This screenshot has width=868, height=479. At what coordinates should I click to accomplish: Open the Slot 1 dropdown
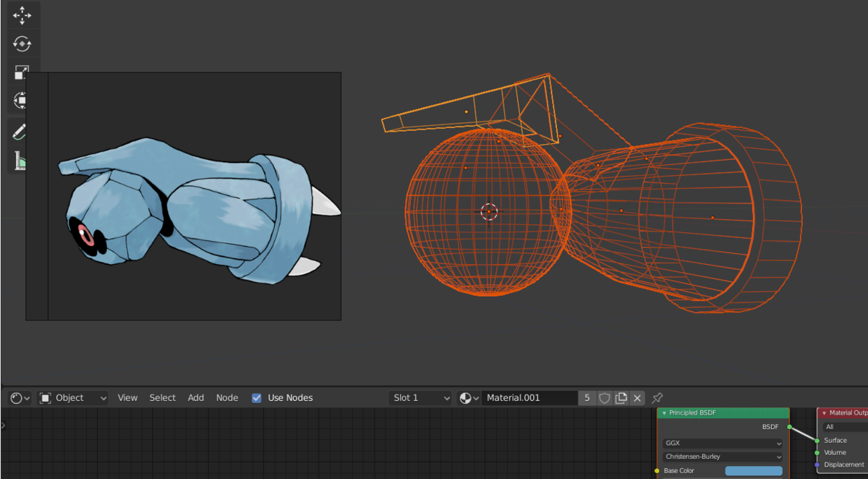pyautogui.click(x=420, y=398)
